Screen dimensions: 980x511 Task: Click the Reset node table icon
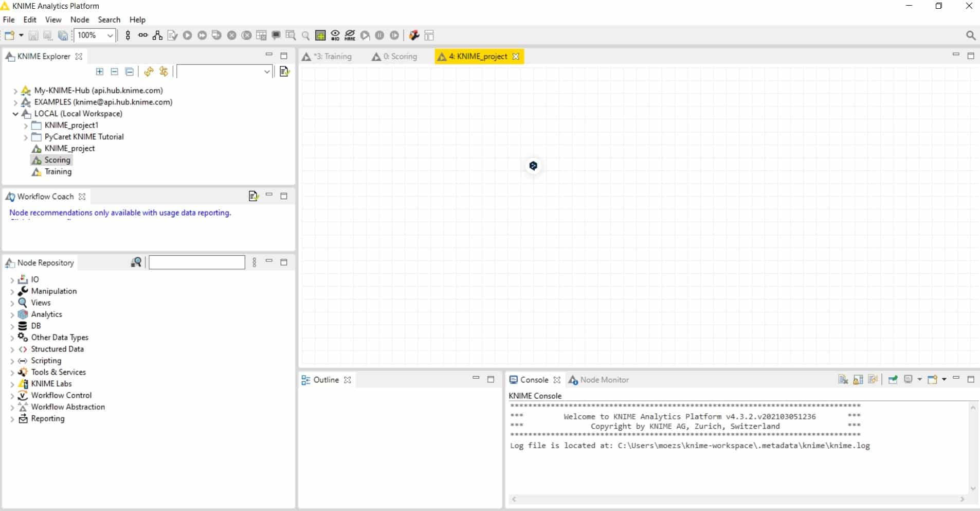click(x=261, y=36)
